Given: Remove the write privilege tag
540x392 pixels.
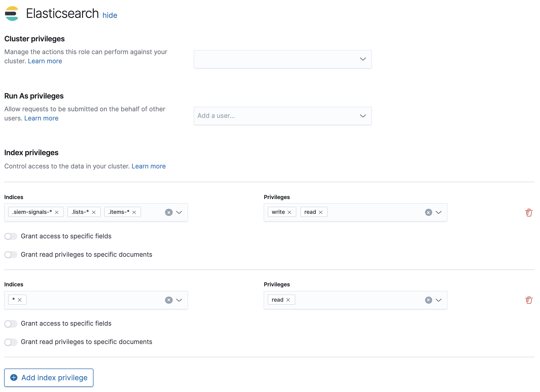Looking at the screenshot, I should pos(289,212).
